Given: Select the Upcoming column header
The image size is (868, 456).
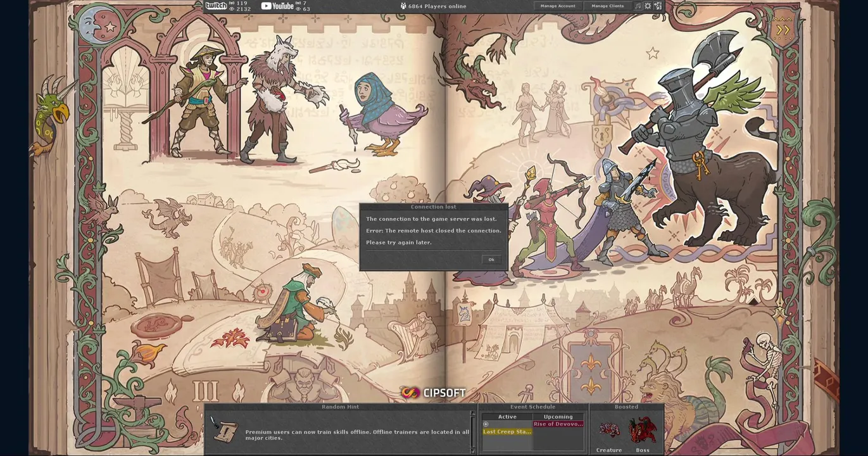Looking at the screenshot, I should [x=558, y=417].
